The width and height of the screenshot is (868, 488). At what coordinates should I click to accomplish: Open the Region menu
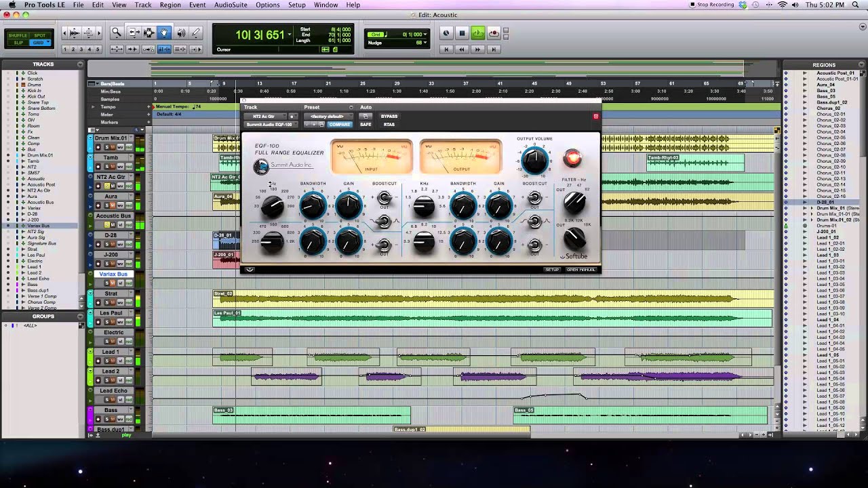coord(170,5)
